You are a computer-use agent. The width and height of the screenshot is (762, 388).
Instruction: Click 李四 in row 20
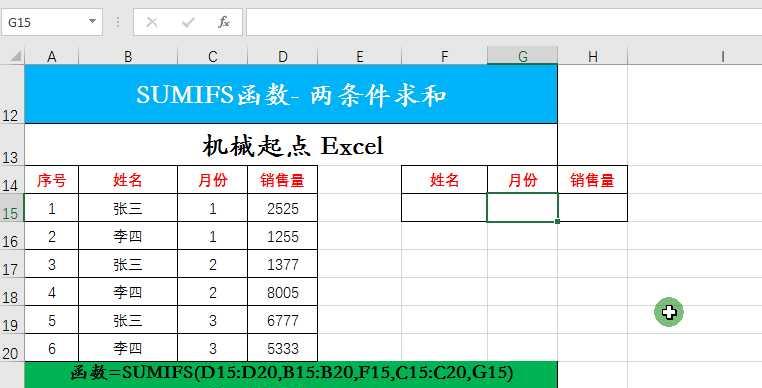coord(128,347)
